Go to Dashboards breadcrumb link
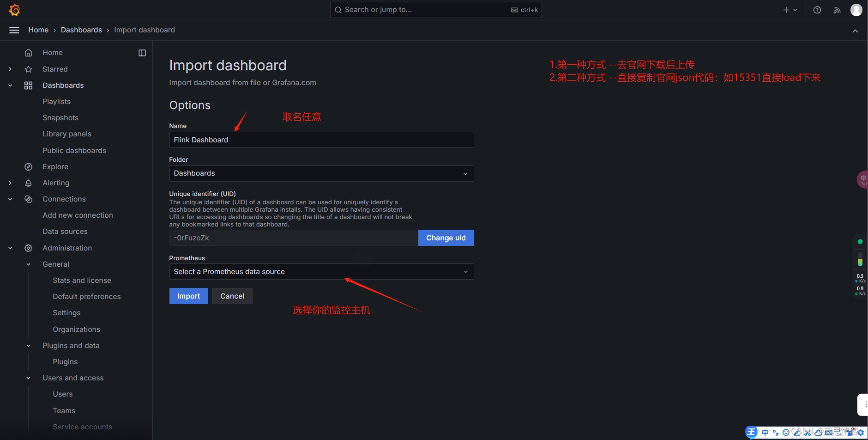This screenshot has width=868, height=440. point(81,30)
